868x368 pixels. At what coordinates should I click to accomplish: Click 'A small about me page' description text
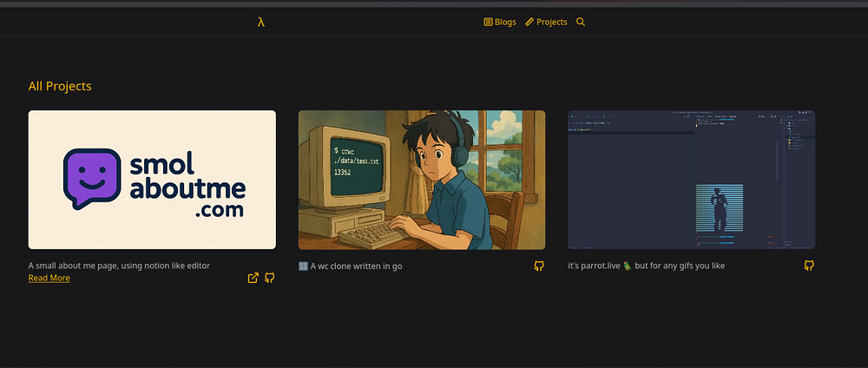click(119, 266)
